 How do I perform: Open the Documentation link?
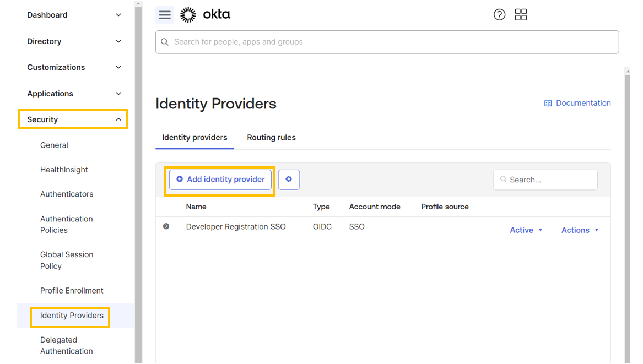pos(583,103)
